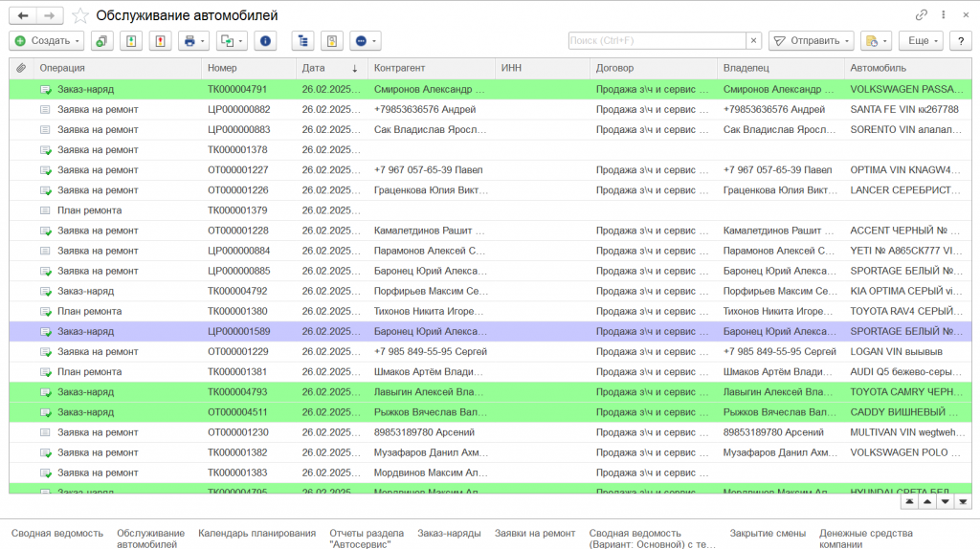Open the printer dropdown menu
This screenshot has height=549, width=980.
(x=193, y=41)
